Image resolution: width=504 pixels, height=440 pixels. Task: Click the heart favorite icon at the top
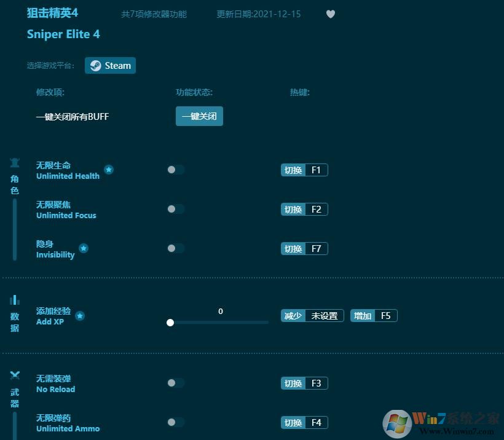pyautogui.click(x=331, y=14)
